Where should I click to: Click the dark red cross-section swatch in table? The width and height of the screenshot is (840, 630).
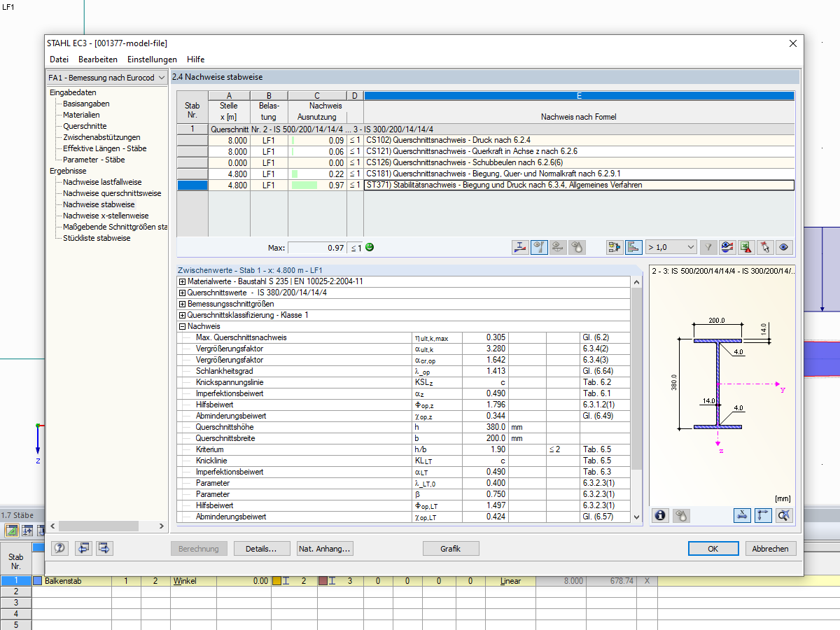point(323,581)
